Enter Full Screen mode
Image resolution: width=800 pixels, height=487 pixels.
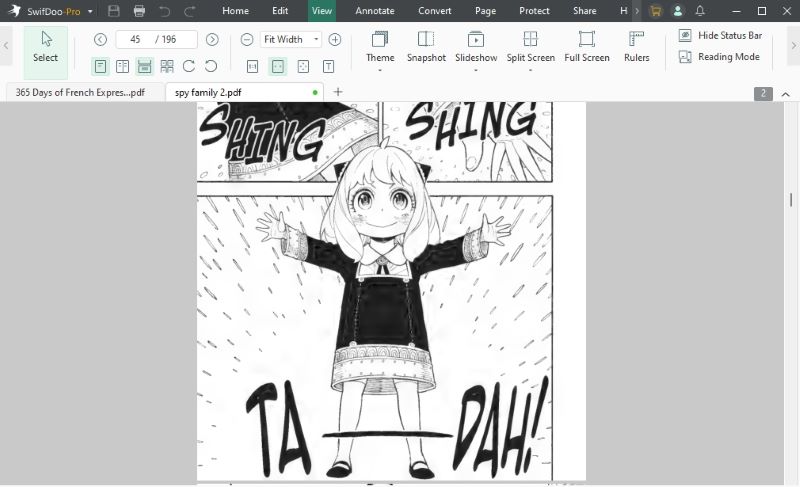click(587, 46)
